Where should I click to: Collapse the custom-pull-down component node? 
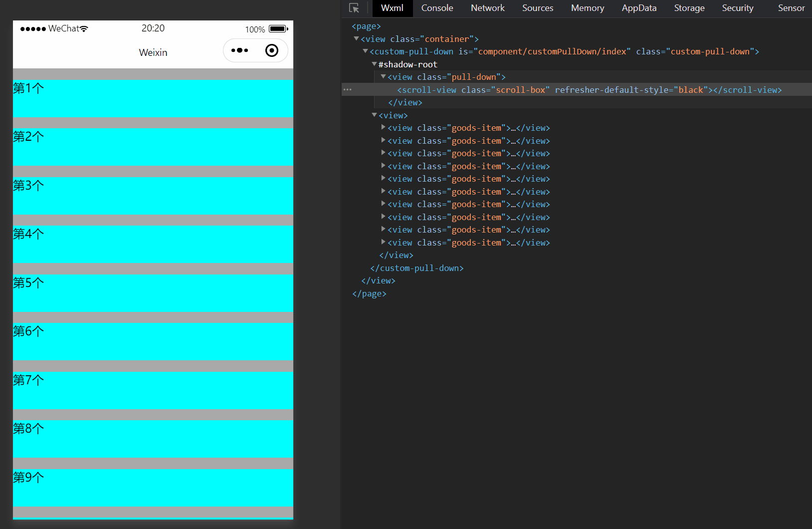(x=365, y=51)
